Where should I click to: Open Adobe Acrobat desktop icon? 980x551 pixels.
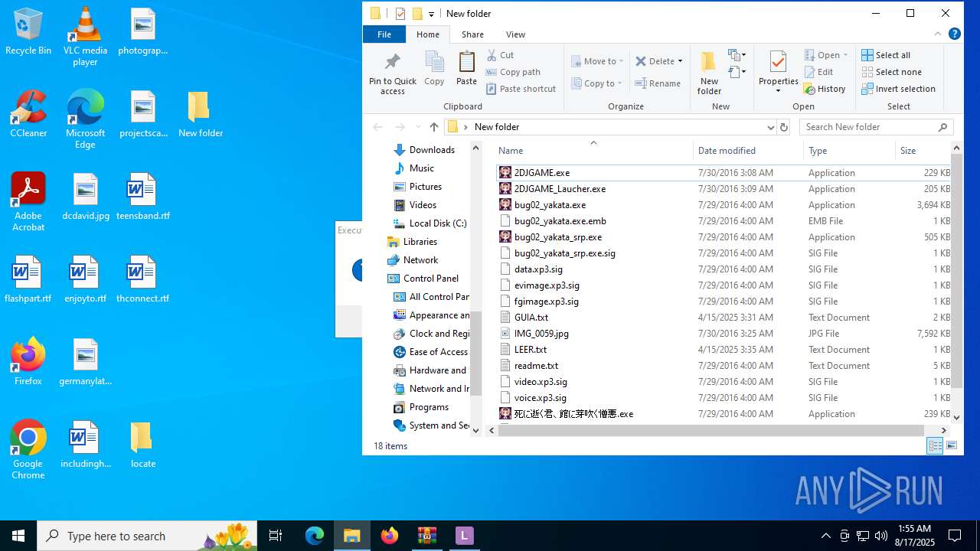[x=28, y=202]
